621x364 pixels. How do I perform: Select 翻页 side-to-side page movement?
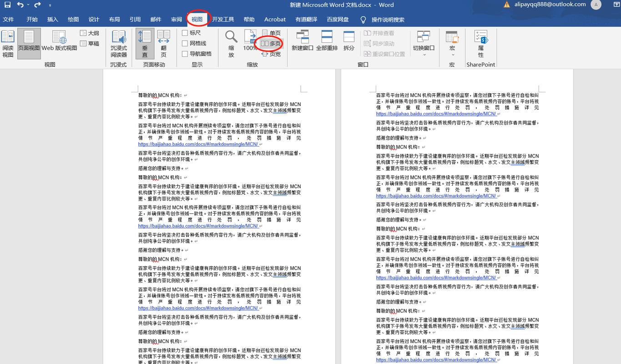pyautogui.click(x=163, y=44)
